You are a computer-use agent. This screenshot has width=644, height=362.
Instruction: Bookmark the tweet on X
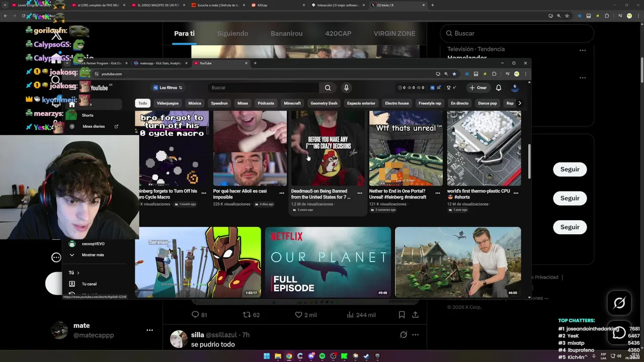coord(401,315)
